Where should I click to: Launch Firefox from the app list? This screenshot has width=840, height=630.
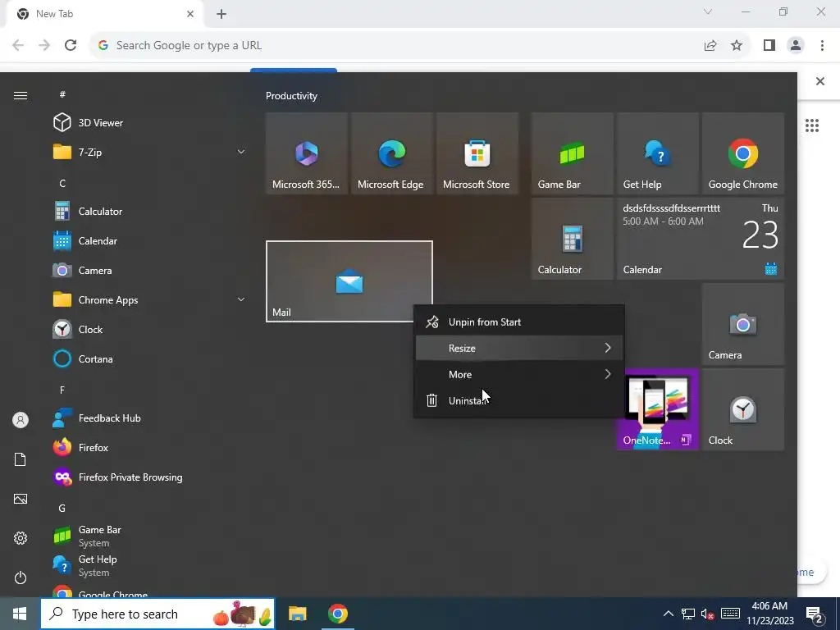(150, 447)
